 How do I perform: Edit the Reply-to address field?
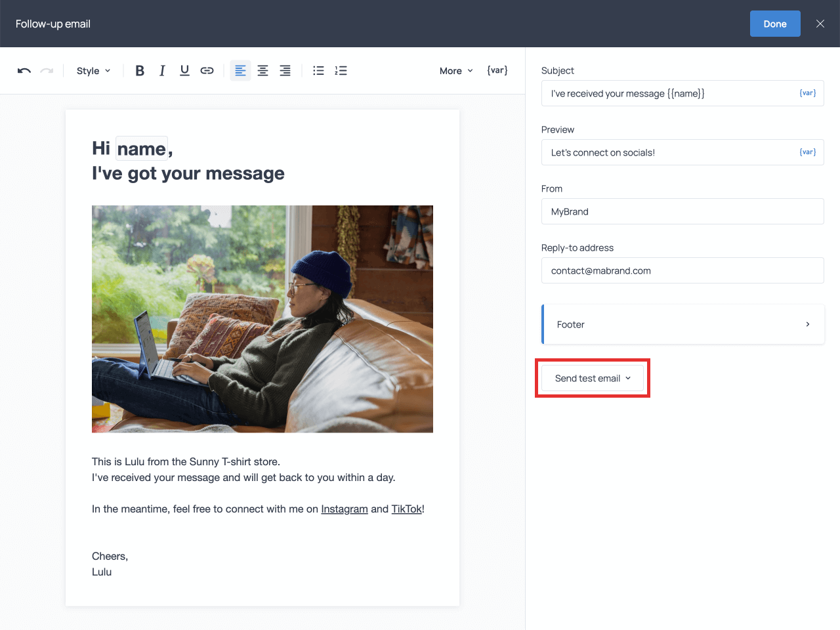pos(682,270)
